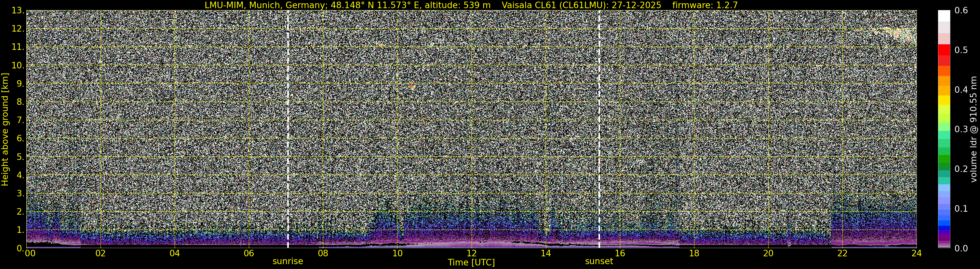Click the time axis tick '14'
This screenshot has width=980, height=269.
[545, 254]
